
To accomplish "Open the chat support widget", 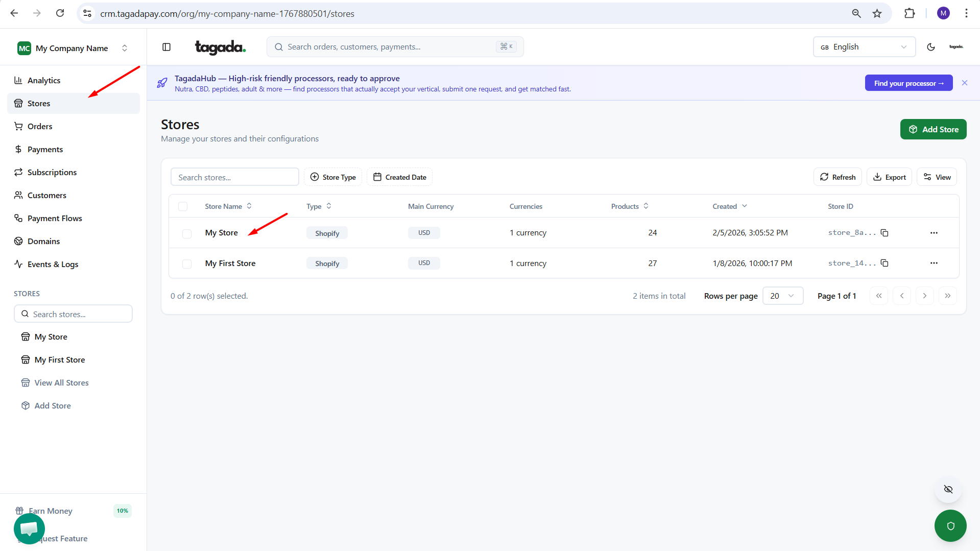I will pos(29,529).
